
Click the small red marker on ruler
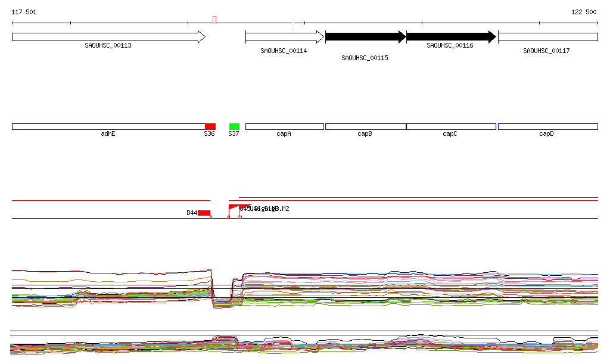[214, 20]
